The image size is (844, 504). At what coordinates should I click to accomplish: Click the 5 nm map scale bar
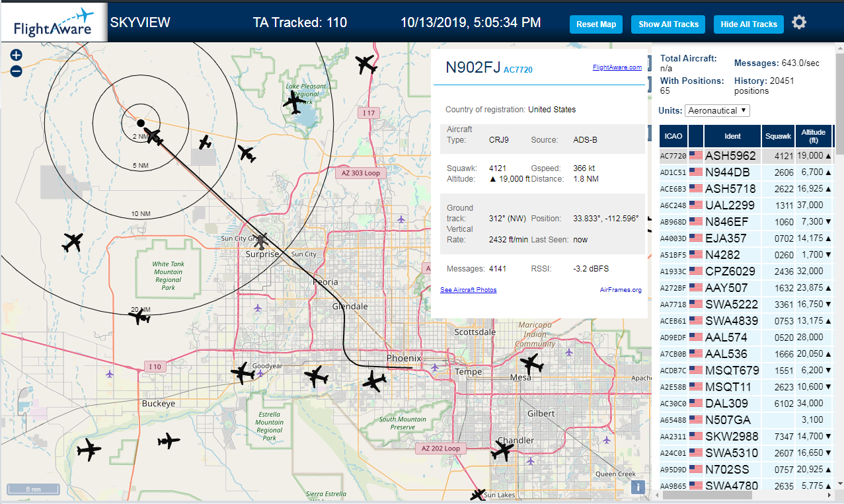pyautogui.click(x=33, y=489)
